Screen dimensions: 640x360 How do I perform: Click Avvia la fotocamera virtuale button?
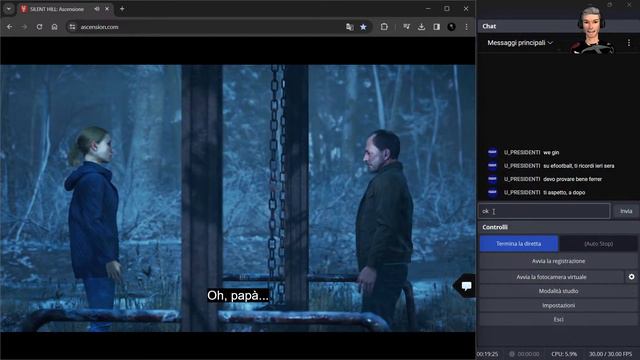551,277
